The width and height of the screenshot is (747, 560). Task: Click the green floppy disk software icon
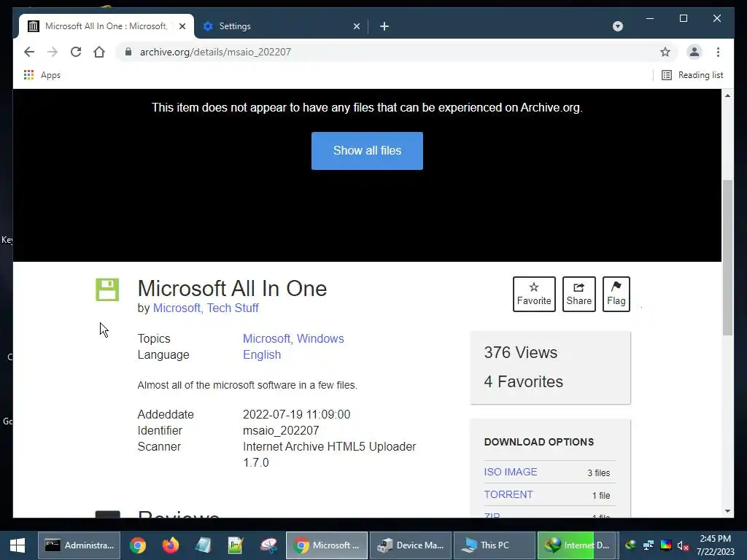click(107, 289)
